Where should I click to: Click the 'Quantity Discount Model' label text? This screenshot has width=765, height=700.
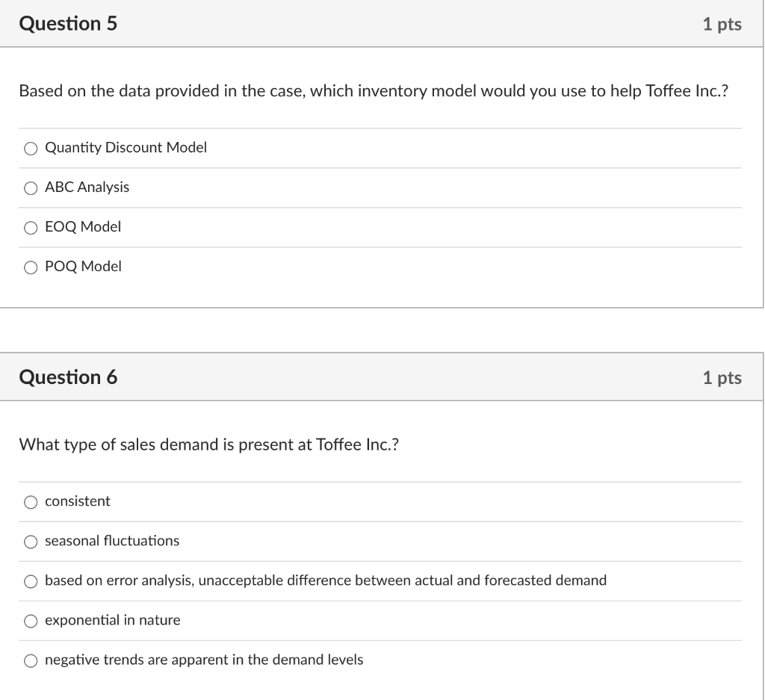point(126,147)
